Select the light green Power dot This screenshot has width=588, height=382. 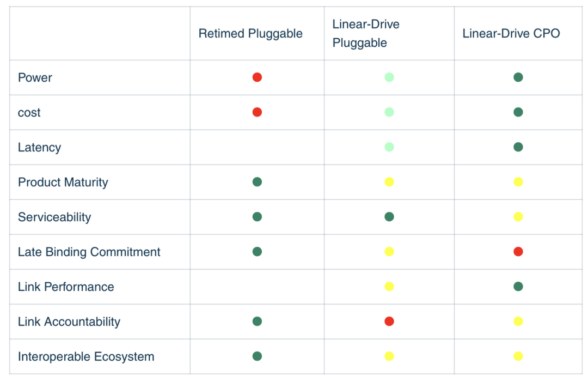tap(389, 77)
